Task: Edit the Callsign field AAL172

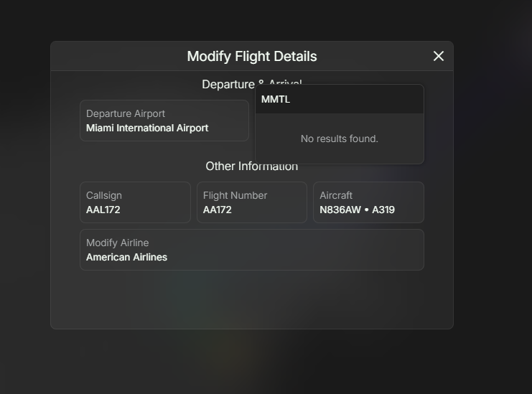Action: pyautogui.click(x=135, y=202)
